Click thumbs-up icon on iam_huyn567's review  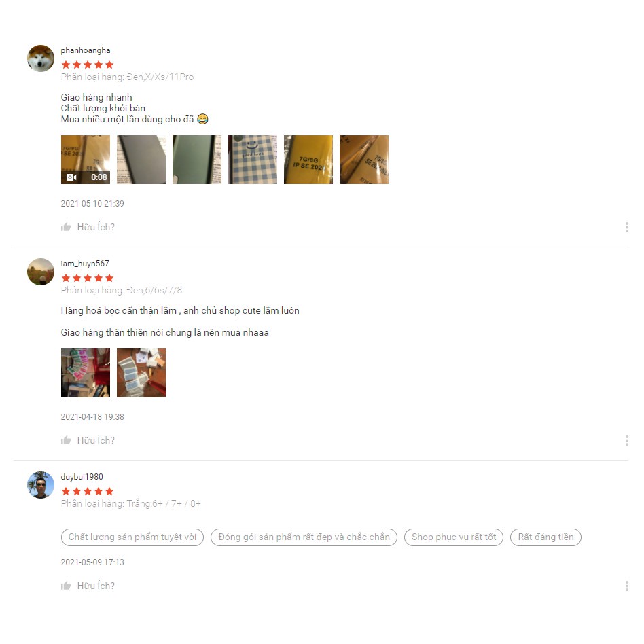click(x=66, y=440)
